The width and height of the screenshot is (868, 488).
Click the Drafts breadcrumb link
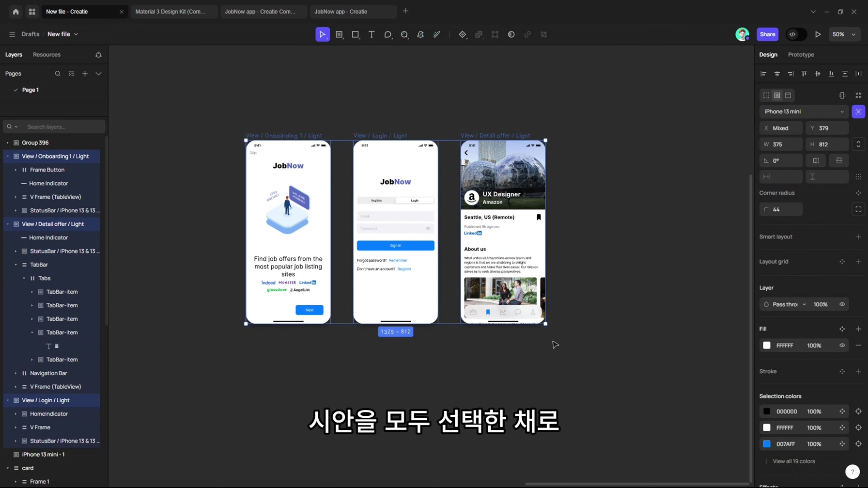pyautogui.click(x=30, y=34)
